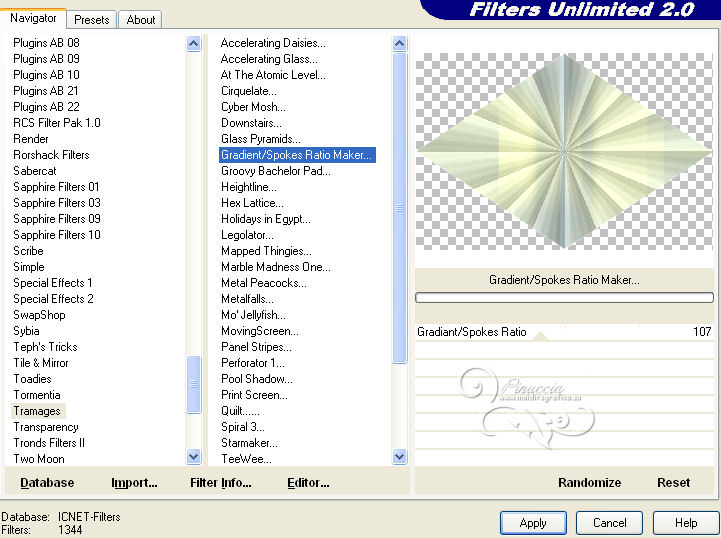721x538 pixels.
Task: Choose Cyber Mosh... filter
Action: [253, 107]
